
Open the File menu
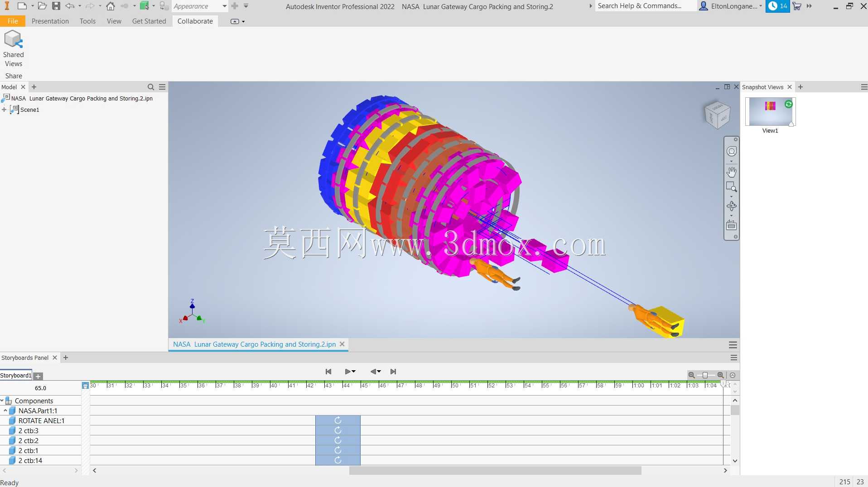click(13, 21)
